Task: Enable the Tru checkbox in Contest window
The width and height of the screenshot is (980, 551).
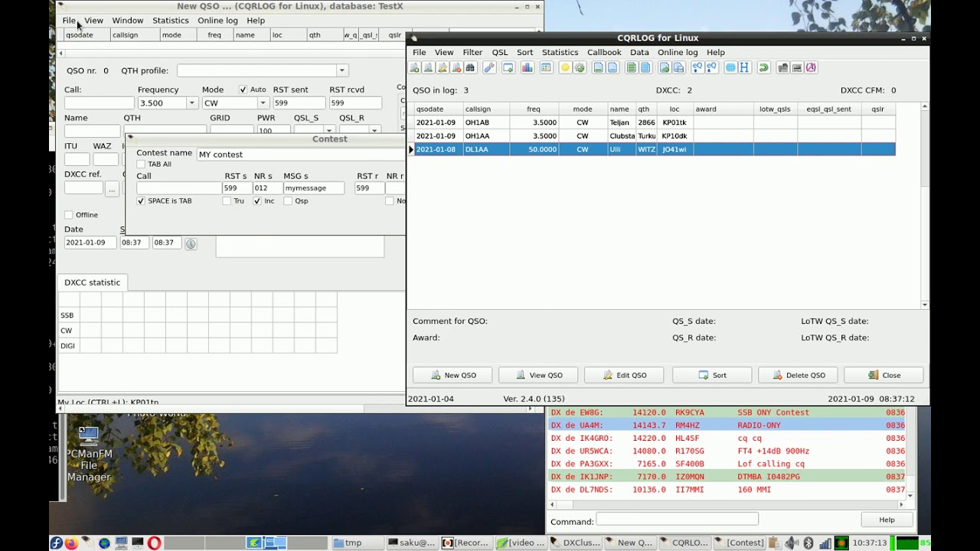Action: [x=227, y=201]
